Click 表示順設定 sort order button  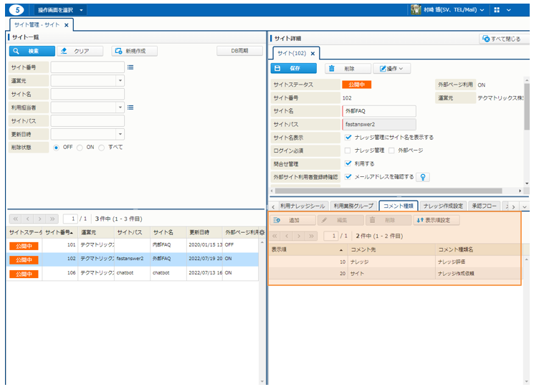(437, 221)
